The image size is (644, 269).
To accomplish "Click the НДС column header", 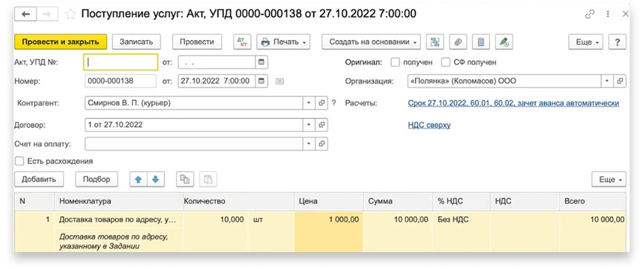I will click(525, 202).
